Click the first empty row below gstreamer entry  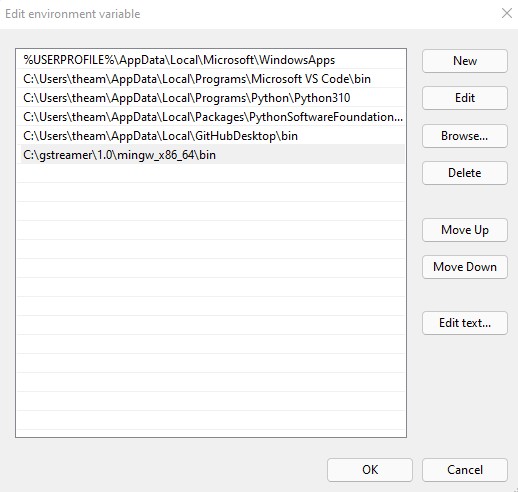tap(211, 173)
